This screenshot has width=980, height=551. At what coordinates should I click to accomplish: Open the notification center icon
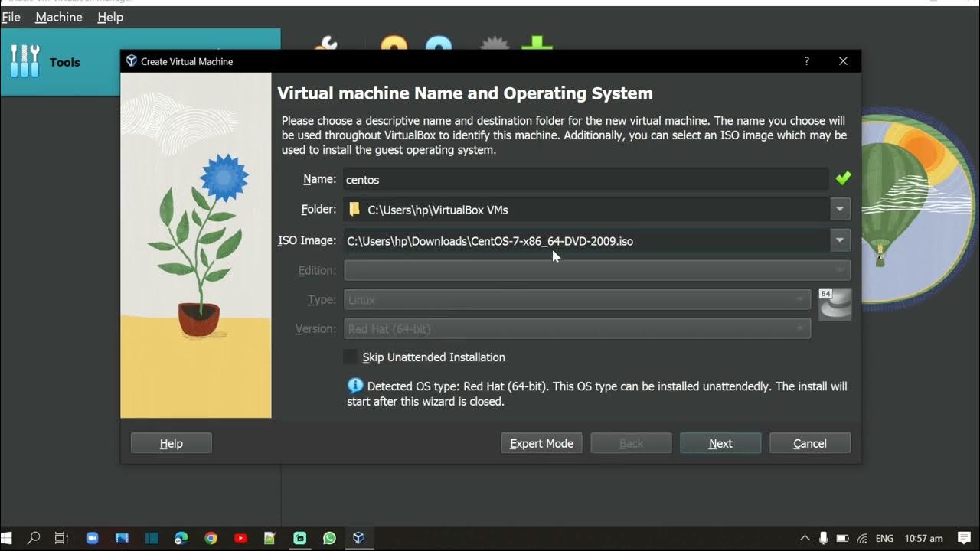coord(964,538)
